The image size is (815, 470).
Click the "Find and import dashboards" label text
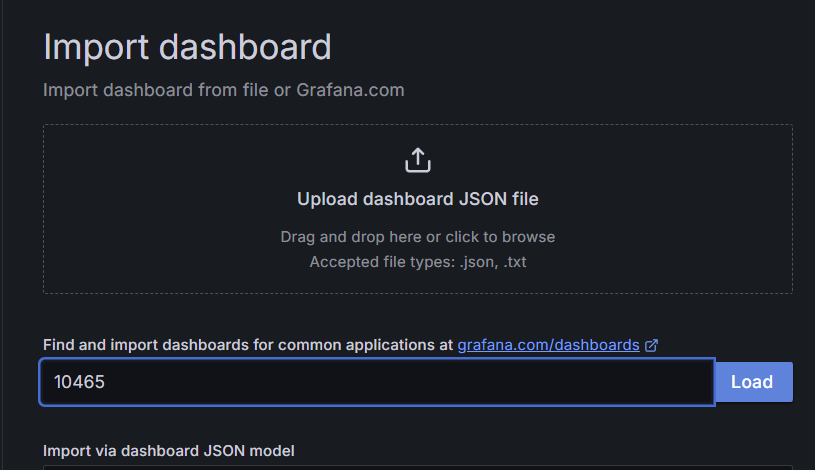pyautogui.click(x=146, y=345)
